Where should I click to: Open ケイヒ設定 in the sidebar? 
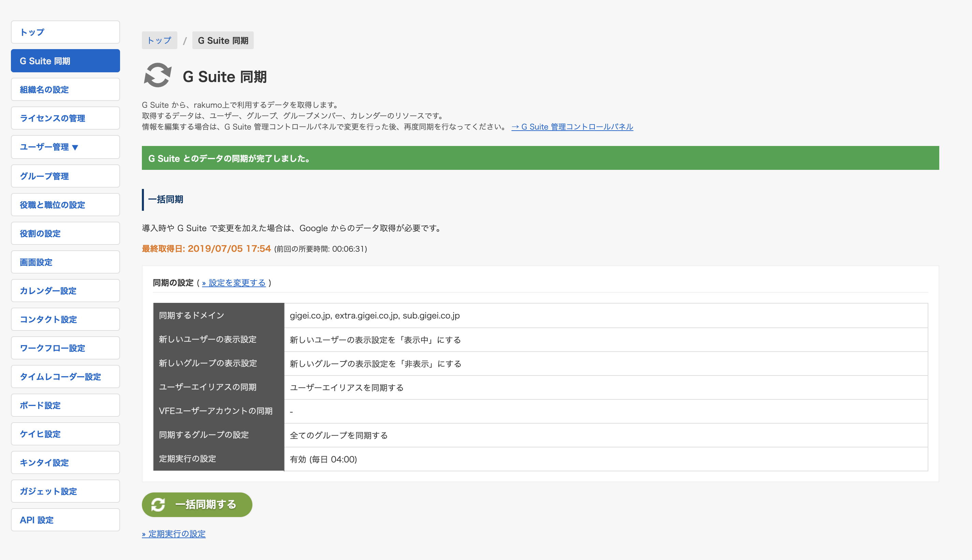point(65,434)
